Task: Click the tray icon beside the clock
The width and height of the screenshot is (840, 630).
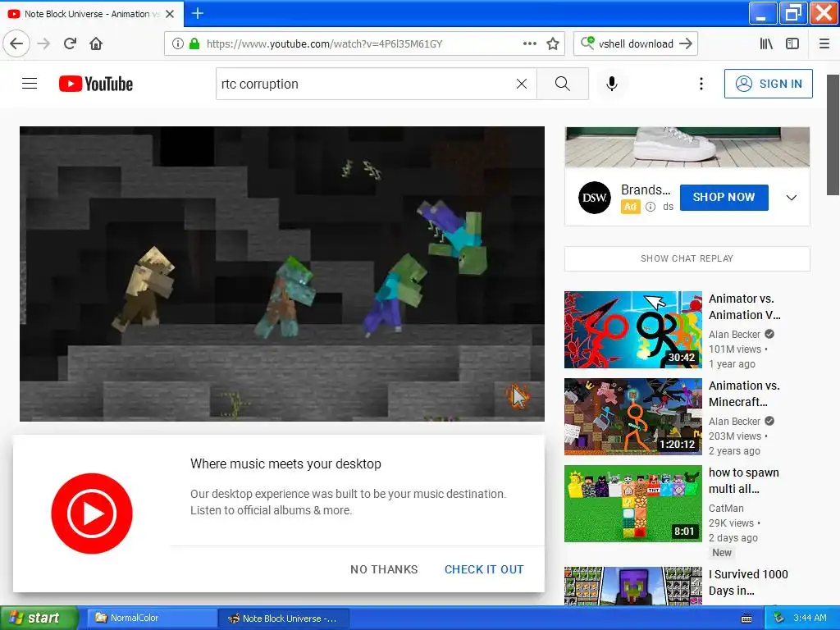Action: click(779, 619)
